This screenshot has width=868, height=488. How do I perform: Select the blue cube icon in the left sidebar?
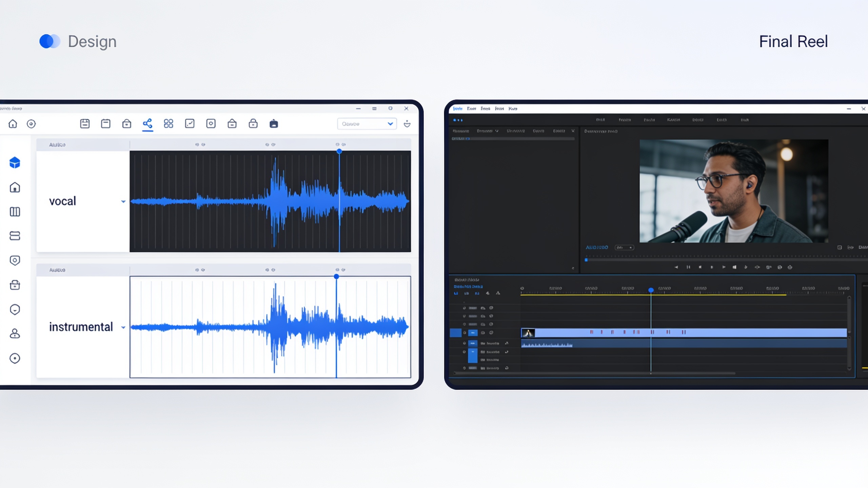coord(15,163)
